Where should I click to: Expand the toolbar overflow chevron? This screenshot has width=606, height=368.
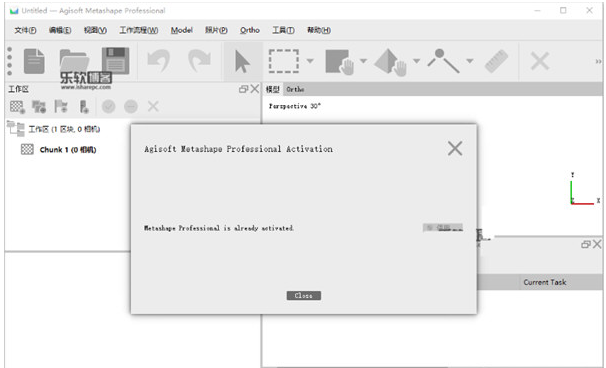598,61
